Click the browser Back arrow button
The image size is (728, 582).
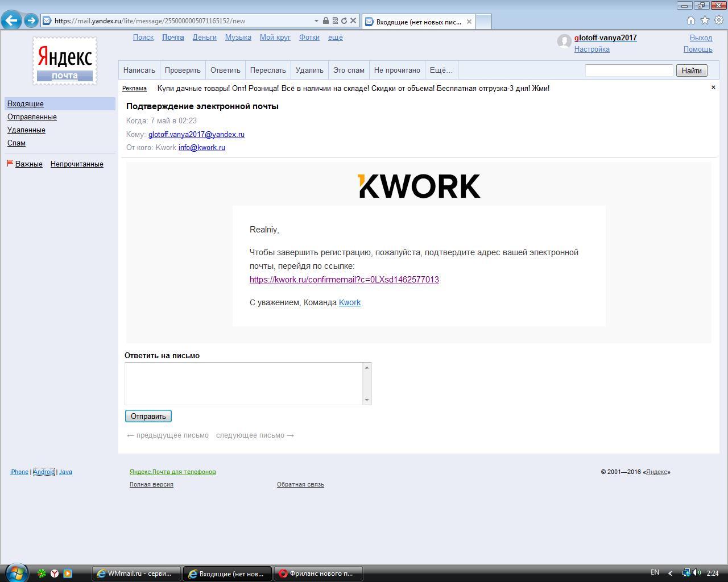coord(11,20)
